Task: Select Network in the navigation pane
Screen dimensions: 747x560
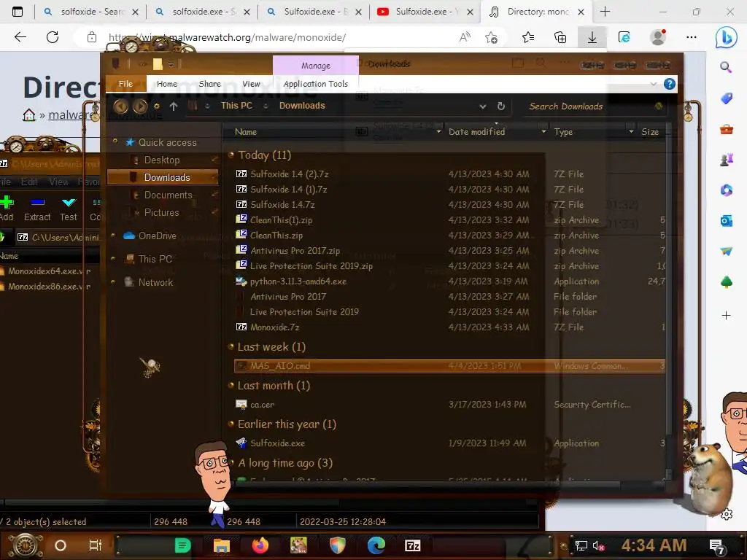Action: point(155,282)
